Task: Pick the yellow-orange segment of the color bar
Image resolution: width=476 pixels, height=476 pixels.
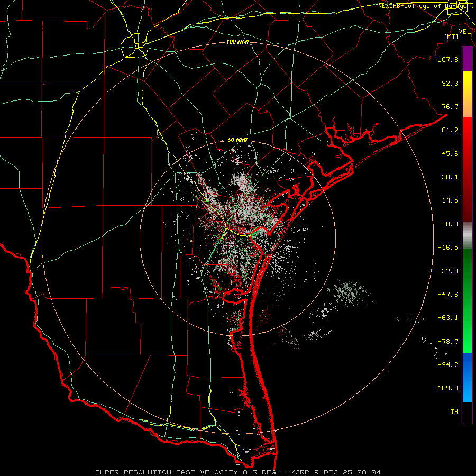Action: [x=467, y=94]
